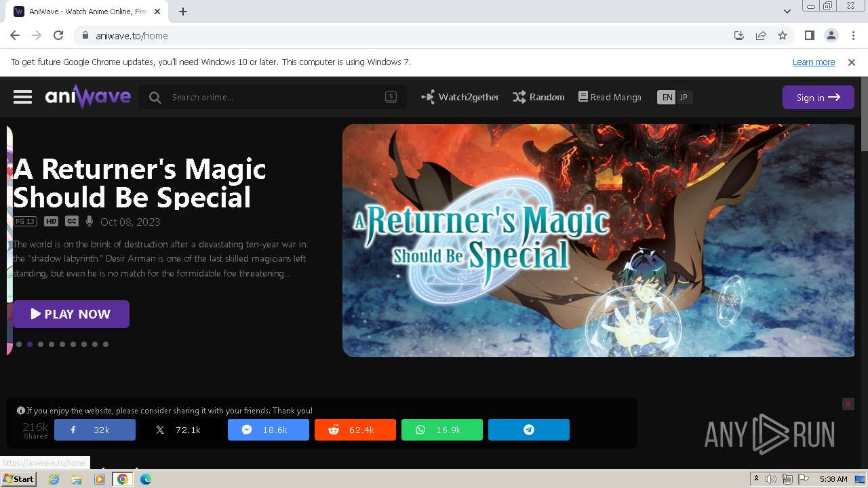Select the first carousel dot
Image resolution: width=868 pixels, height=488 pixels.
[x=19, y=344]
